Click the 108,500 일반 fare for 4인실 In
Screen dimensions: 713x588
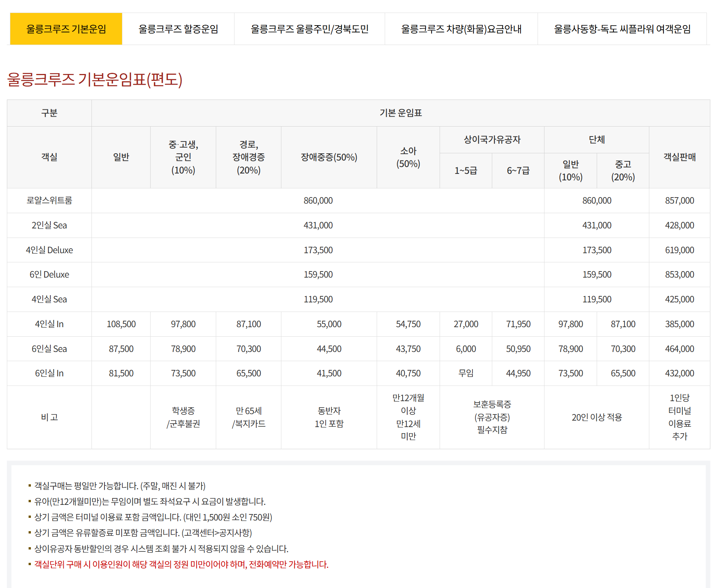point(121,324)
